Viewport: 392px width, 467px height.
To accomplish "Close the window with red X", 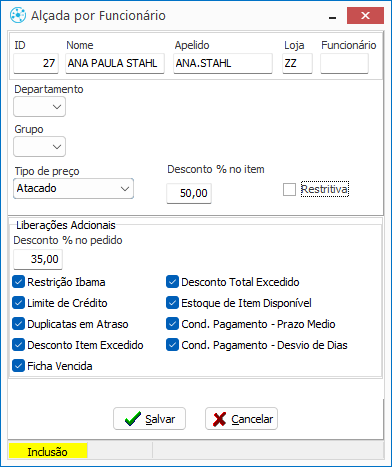I will click(x=365, y=15).
